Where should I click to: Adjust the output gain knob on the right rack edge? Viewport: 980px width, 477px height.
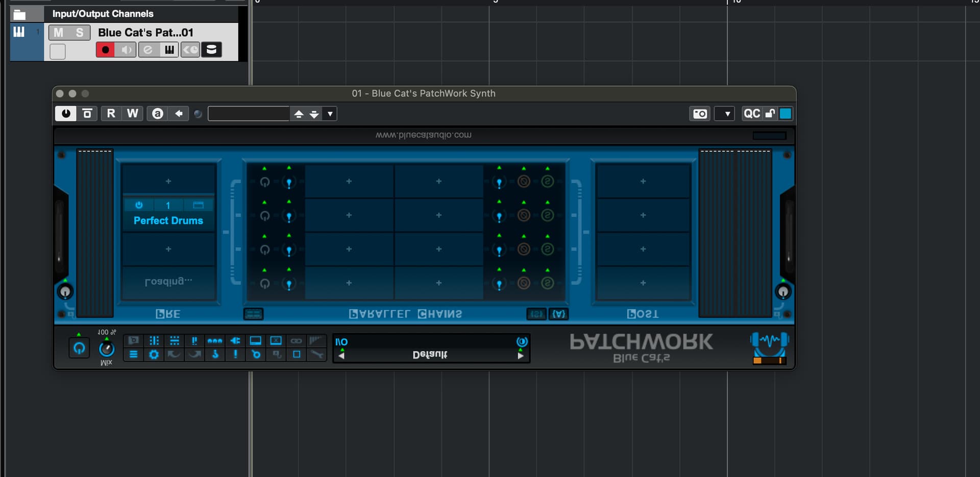(783, 292)
